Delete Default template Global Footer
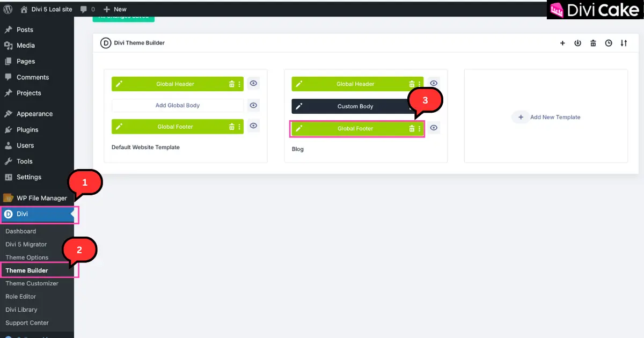 point(232,127)
